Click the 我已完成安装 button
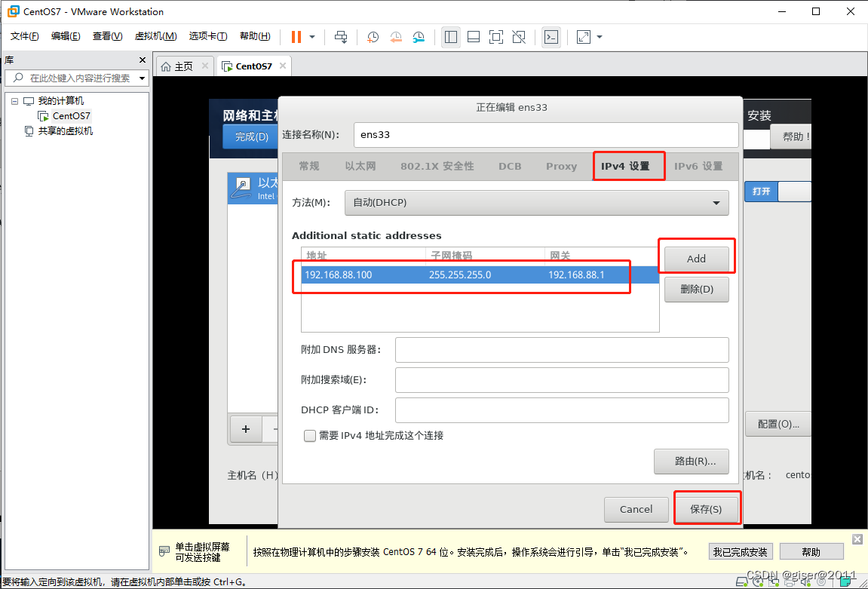The width and height of the screenshot is (868, 589). pos(741,552)
